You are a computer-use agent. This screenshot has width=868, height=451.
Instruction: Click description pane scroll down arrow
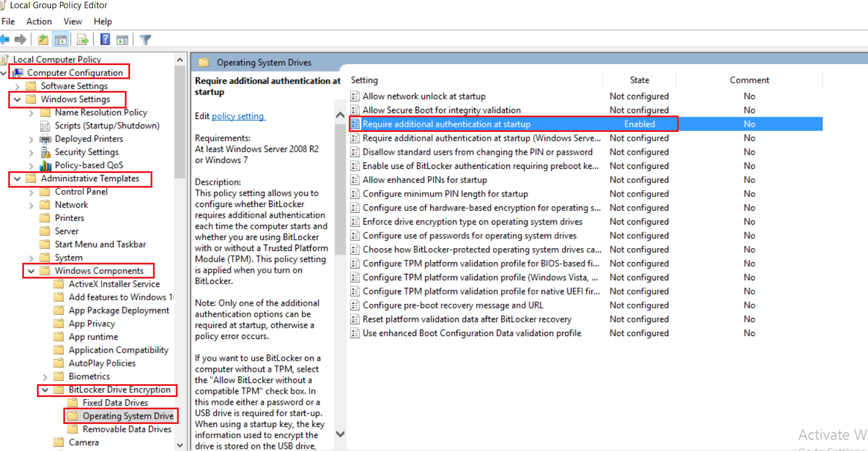[341, 434]
